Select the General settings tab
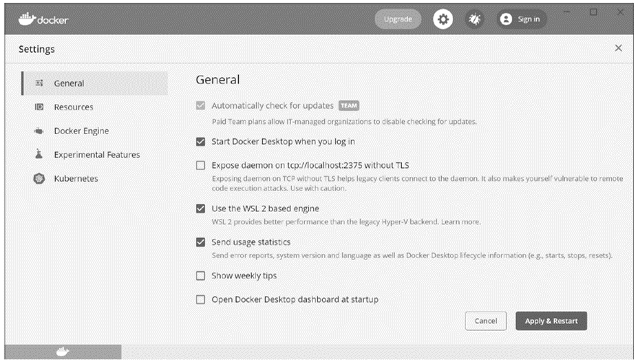This screenshot has height=364, width=638. tap(95, 83)
